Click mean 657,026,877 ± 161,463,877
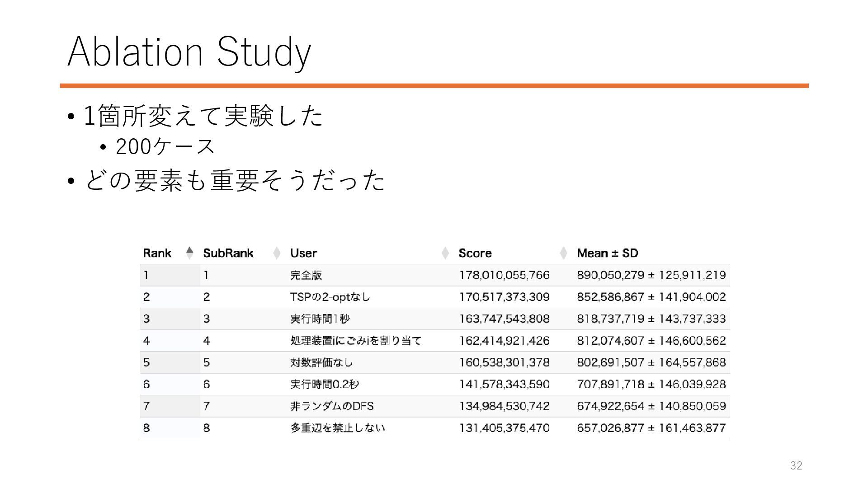Screen dimensions: 868x488 651,428
